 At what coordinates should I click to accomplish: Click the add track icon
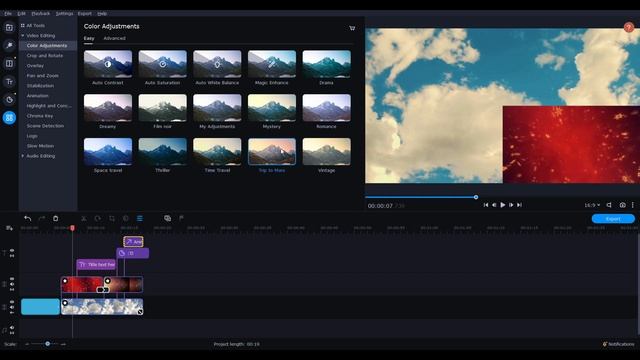coord(9,228)
